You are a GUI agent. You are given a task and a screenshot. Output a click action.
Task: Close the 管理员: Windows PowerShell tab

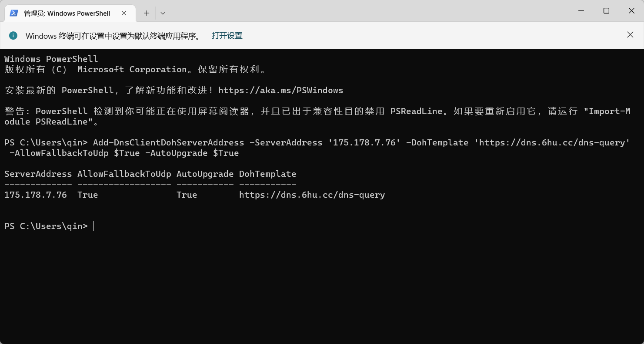pos(124,13)
